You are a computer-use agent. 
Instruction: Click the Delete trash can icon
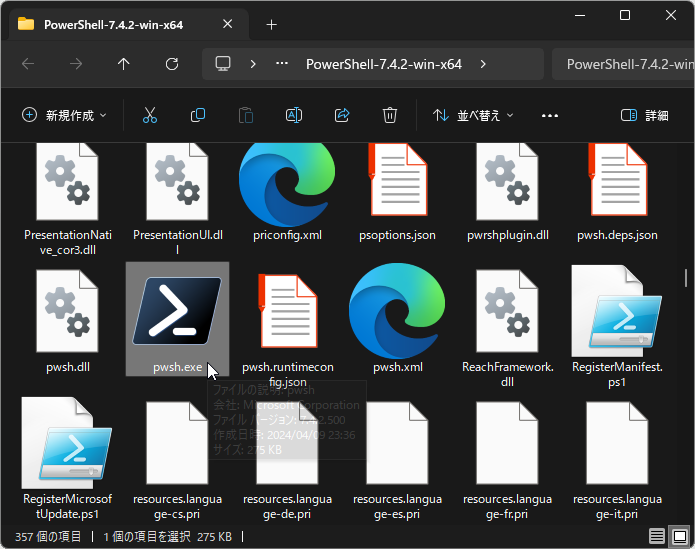tap(390, 115)
